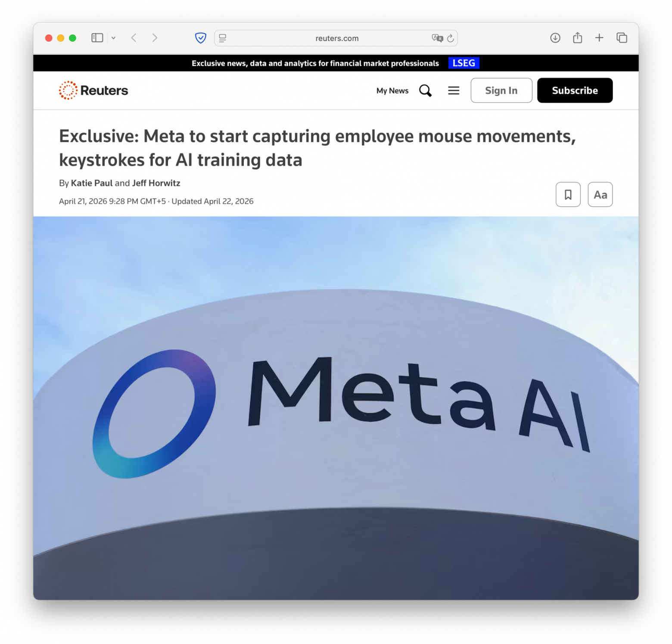Viewport: 672px width, 644px height.
Task: Open the hamburger navigation menu
Action: click(454, 90)
